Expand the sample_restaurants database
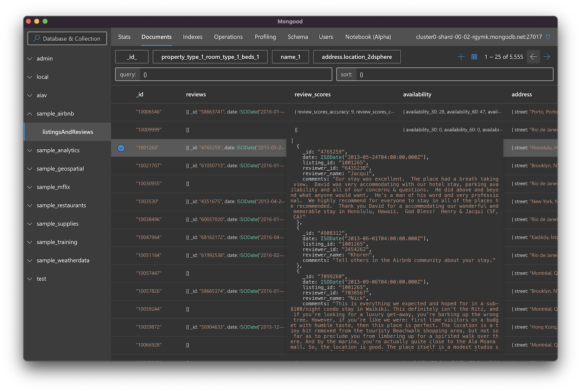This screenshot has width=581, height=392. 30,205
